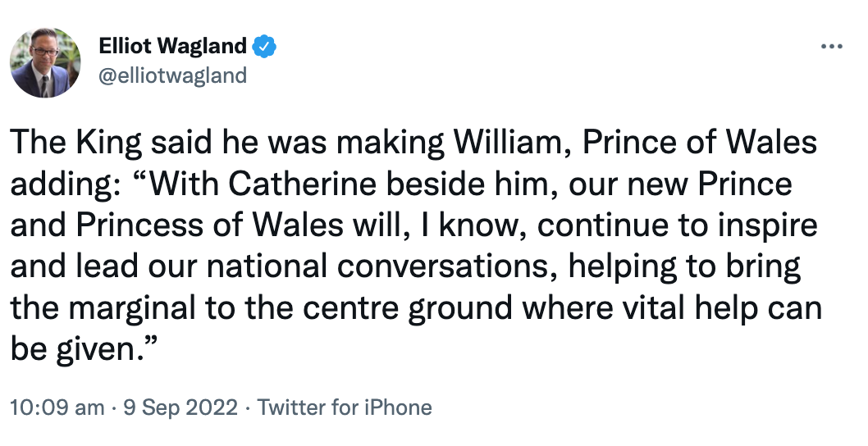868x446 pixels.
Task: Click the 9 Sep 2022 date
Action: point(180,407)
